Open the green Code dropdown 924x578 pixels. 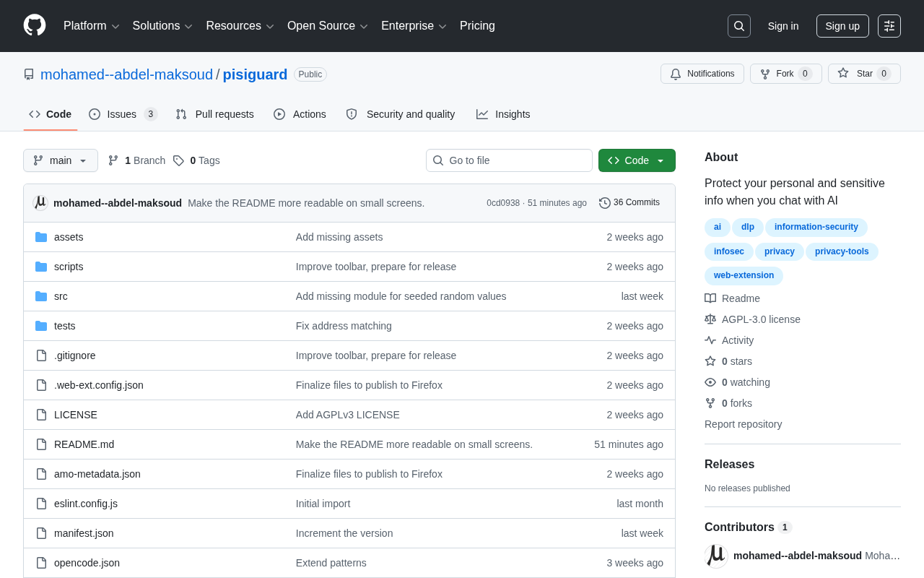tap(637, 160)
